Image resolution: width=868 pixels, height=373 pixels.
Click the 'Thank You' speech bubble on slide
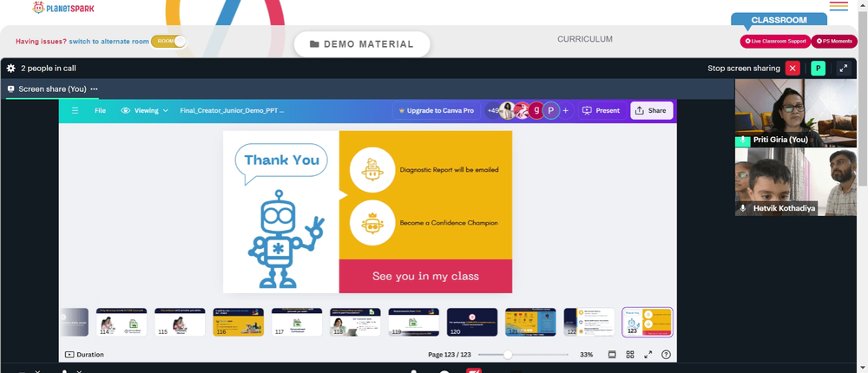[x=281, y=163]
